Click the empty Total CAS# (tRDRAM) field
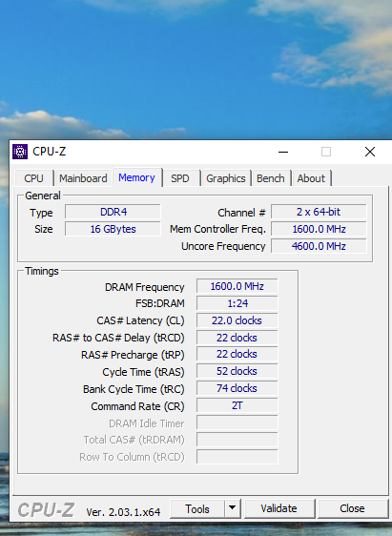 237,440
